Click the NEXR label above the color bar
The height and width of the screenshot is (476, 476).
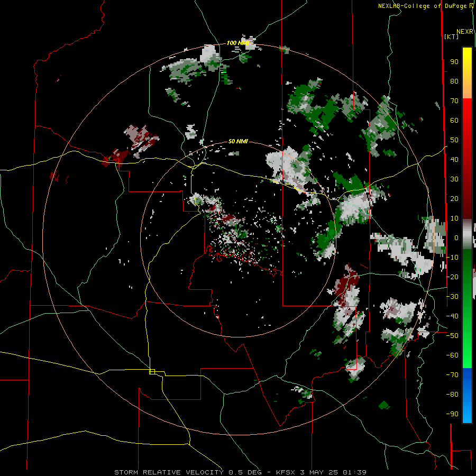[x=465, y=32]
